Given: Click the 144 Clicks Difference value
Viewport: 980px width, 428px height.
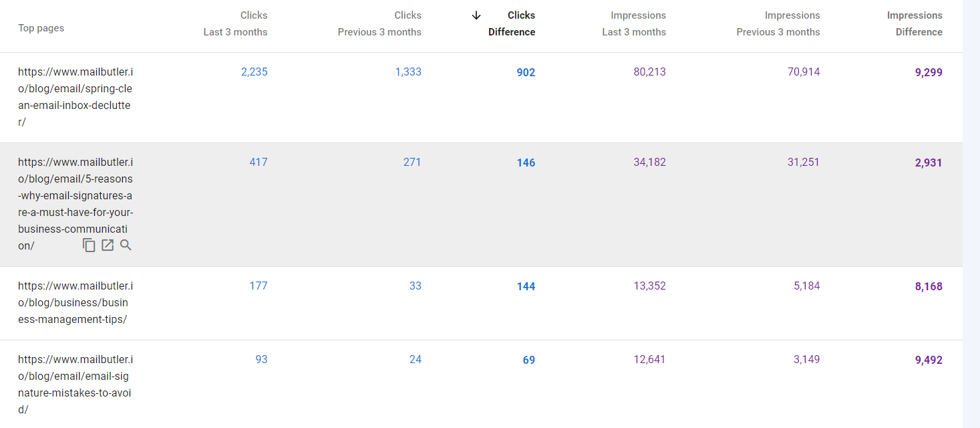Looking at the screenshot, I should click(x=526, y=286).
